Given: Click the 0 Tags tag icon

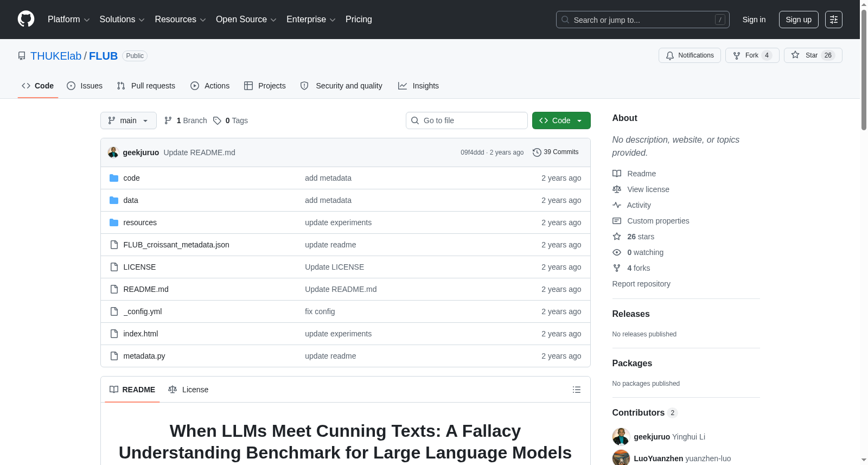Looking at the screenshot, I should click(x=217, y=120).
